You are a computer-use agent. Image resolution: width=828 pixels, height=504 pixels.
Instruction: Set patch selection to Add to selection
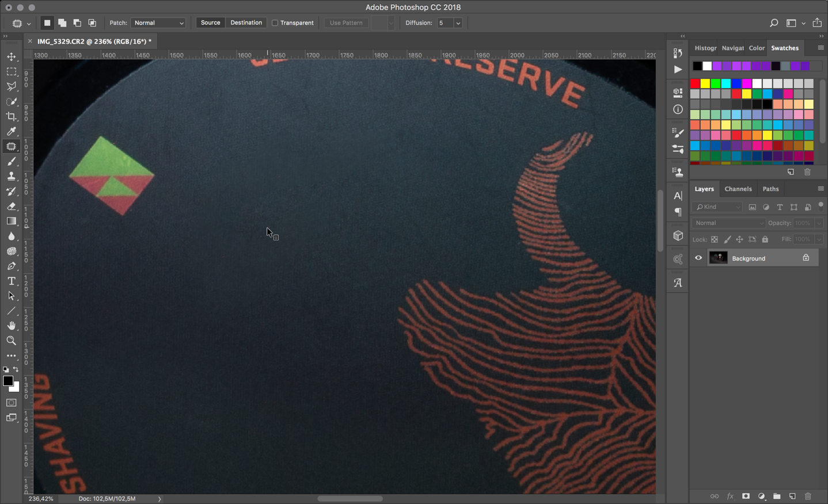[62, 23]
